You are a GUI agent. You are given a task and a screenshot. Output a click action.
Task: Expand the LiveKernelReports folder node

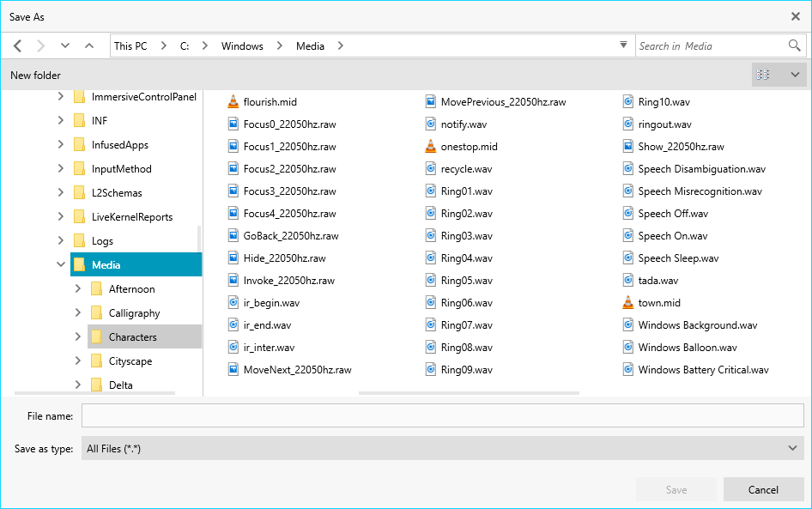coord(61,216)
